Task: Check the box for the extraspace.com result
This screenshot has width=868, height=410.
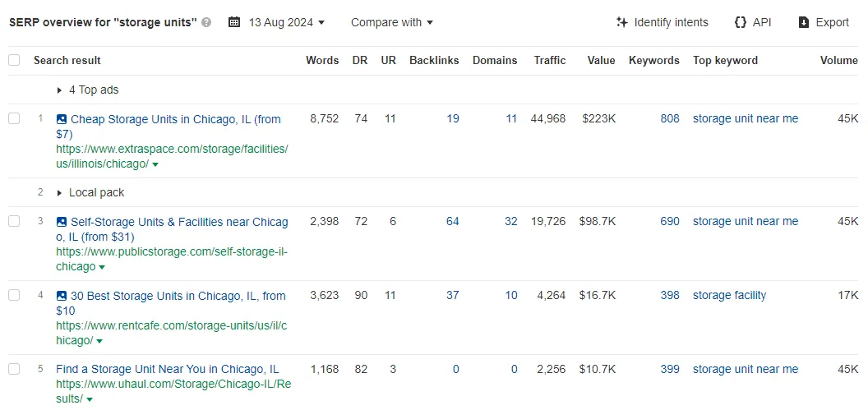Action: click(x=14, y=118)
